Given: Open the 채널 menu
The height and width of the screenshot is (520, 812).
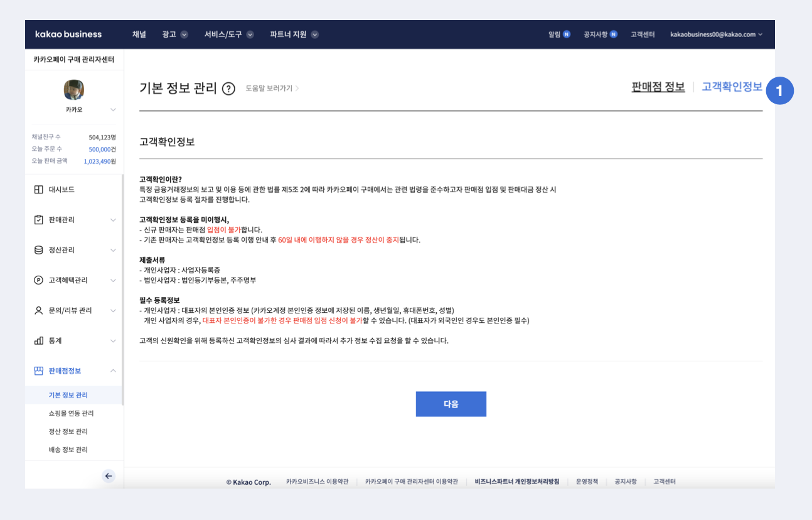Looking at the screenshot, I should tap(139, 35).
